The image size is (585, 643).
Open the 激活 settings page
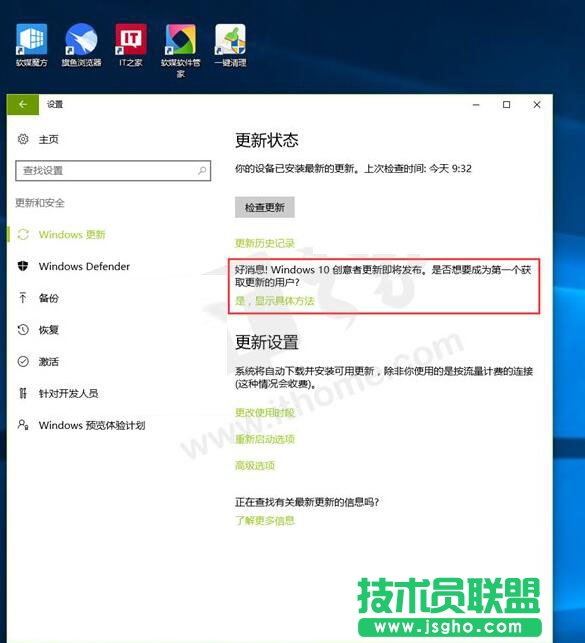tap(48, 361)
